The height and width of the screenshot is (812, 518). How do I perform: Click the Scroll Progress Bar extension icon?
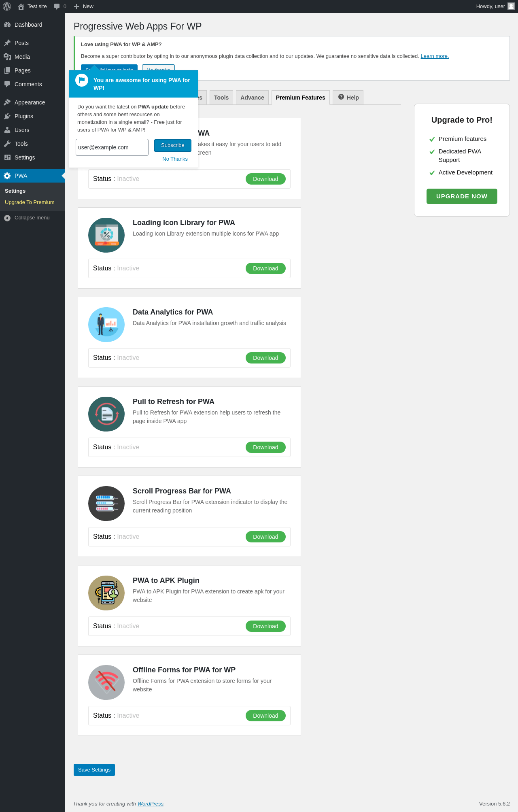pyautogui.click(x=106, y=504)
